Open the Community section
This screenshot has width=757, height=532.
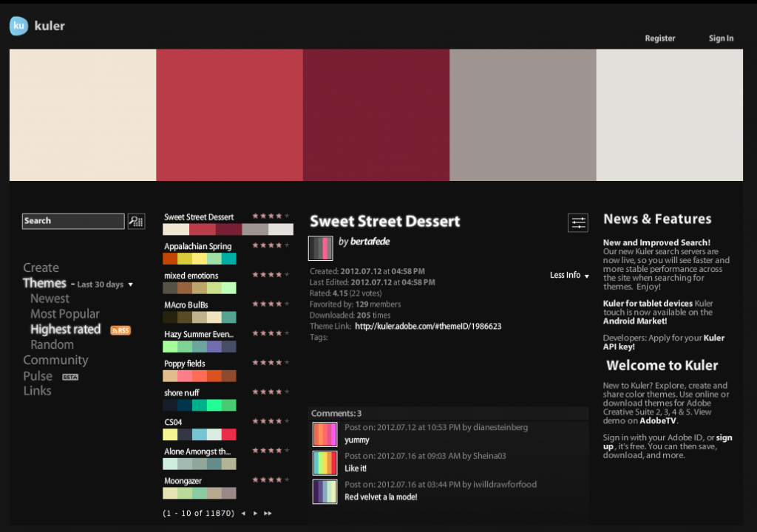coord(55,360)
